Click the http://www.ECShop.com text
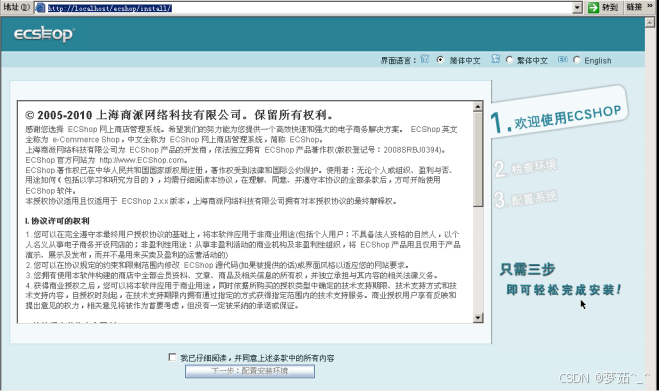 pyautogui.click(x=143, y=160)
